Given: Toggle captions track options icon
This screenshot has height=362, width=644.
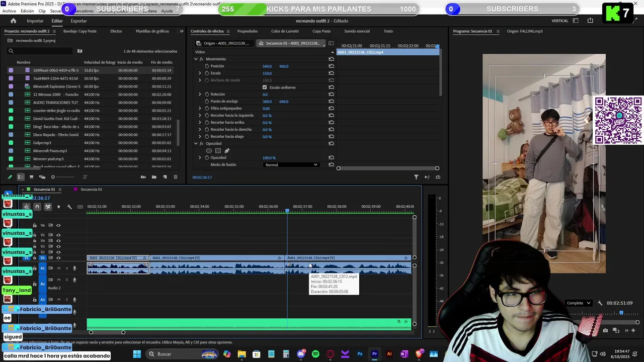Looking at the screenshot, I should [x=80, y=207].
